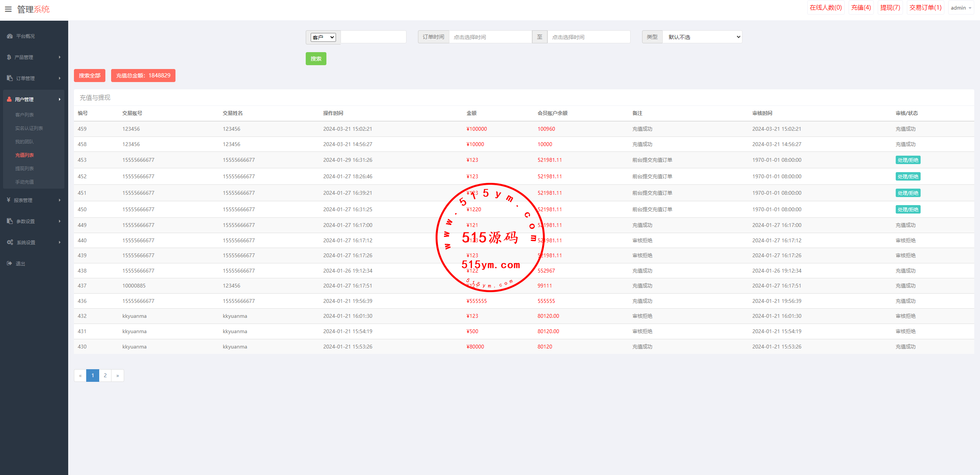Click the platform overview dashboard icon
This screenshot has height=475, width=980.
click(10, 36)
